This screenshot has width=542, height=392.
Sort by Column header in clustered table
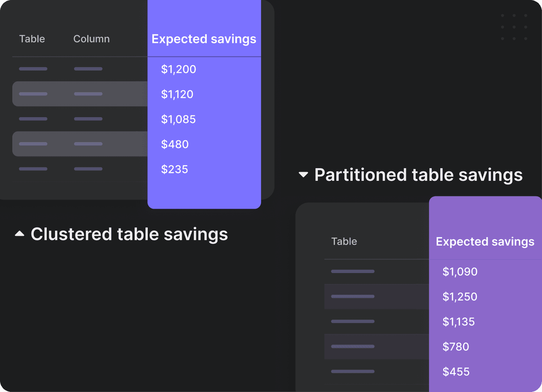coord(91,39)
